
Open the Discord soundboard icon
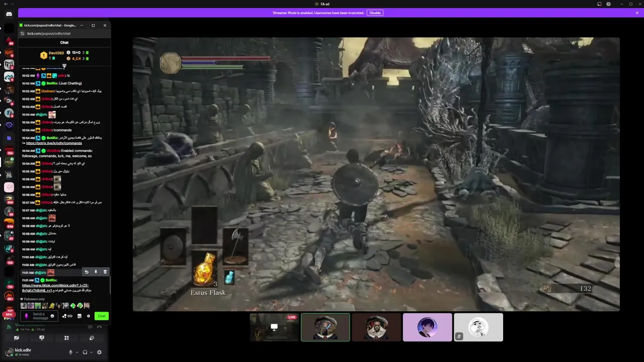pyautogui.click(x=92, y=338)
